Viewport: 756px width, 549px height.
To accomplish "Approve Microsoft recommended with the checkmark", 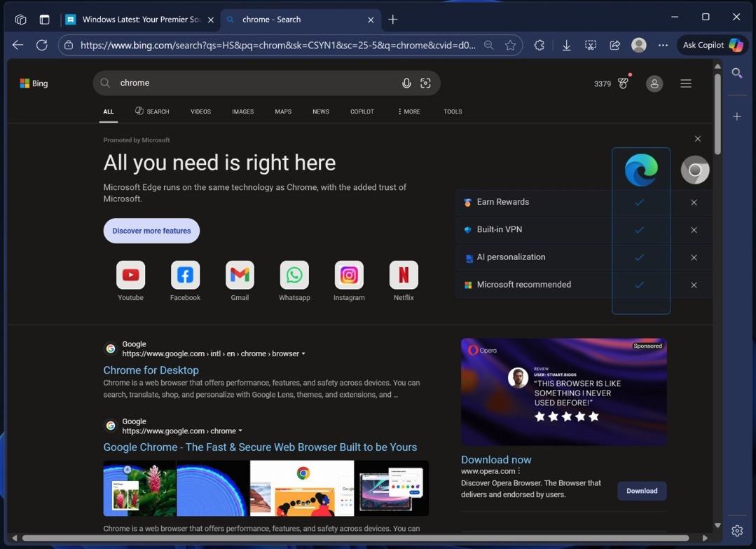I will point(638,285).
